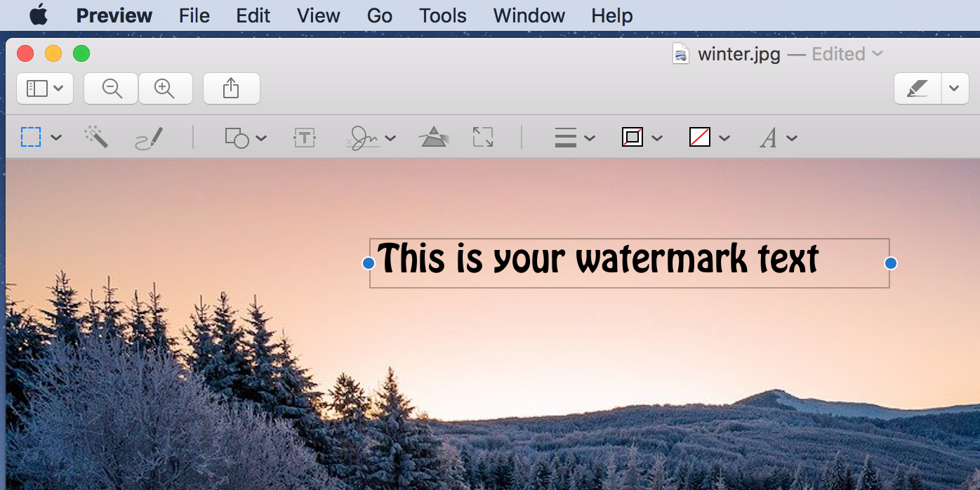
Task: Expand the selection tool options chevron
Action: (58, 138)
